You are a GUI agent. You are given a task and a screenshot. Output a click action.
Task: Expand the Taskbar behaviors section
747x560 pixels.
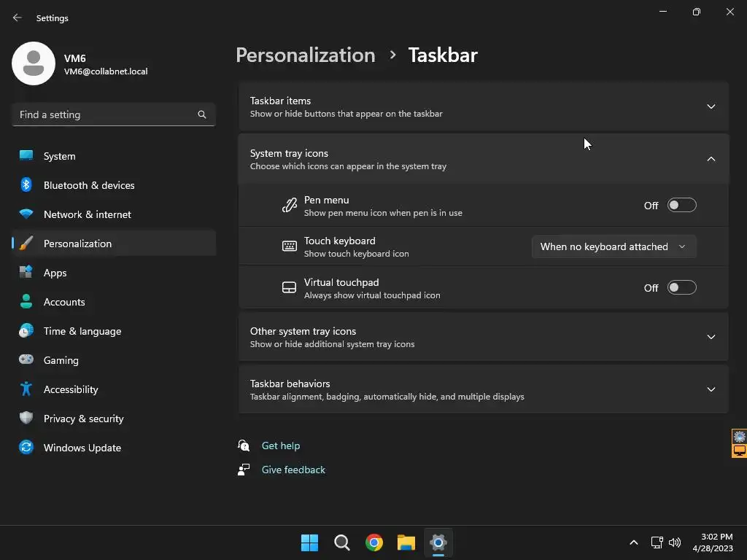coord(484,389)
